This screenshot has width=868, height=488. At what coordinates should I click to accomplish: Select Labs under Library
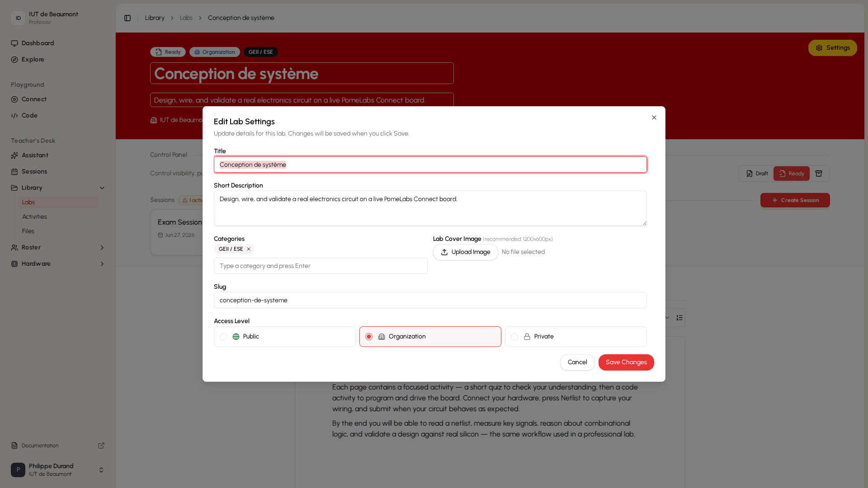pos(58,202)
